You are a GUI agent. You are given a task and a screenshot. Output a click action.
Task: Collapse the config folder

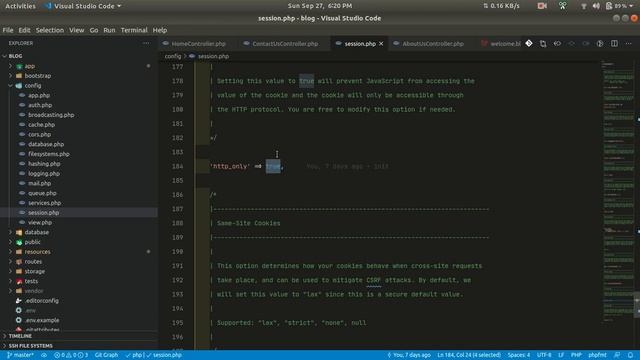point(11,85)
